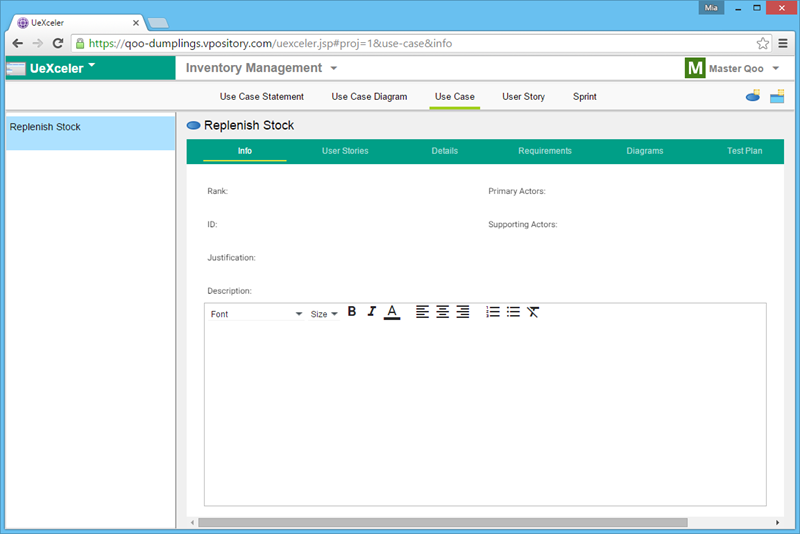Click the horizontal scrollbar thumb
The width and height of the screenshot is (800, 534).
coord(443,522)
